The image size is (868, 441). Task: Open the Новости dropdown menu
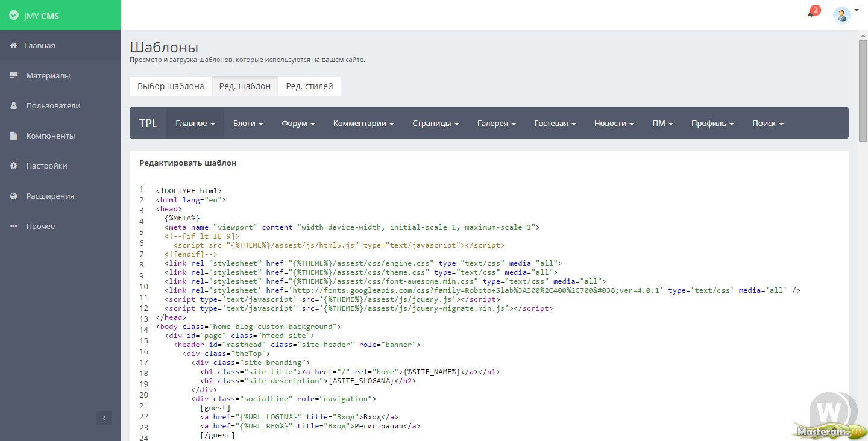(x=614, y=123)
